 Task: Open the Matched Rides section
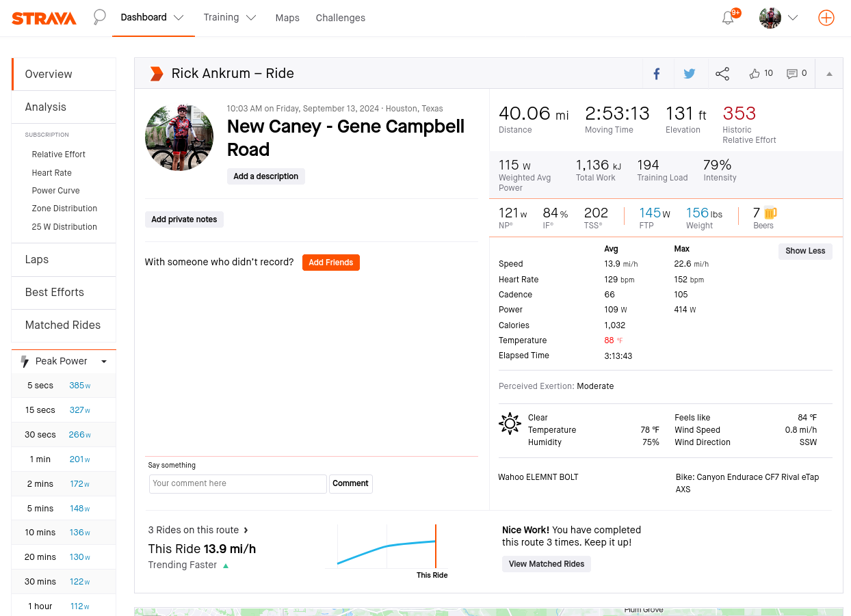pyautogui.click(x=63, y=325)
